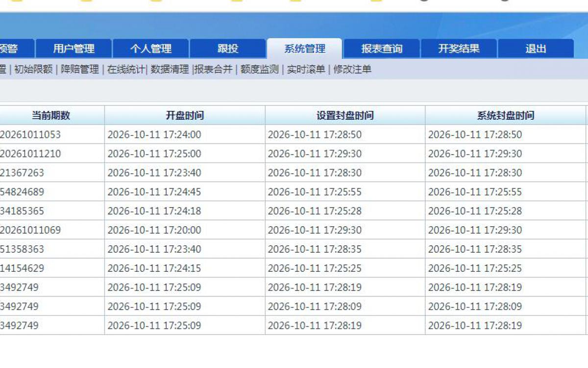Open the 初始限额 submenu link

click(x=33, y=70)
